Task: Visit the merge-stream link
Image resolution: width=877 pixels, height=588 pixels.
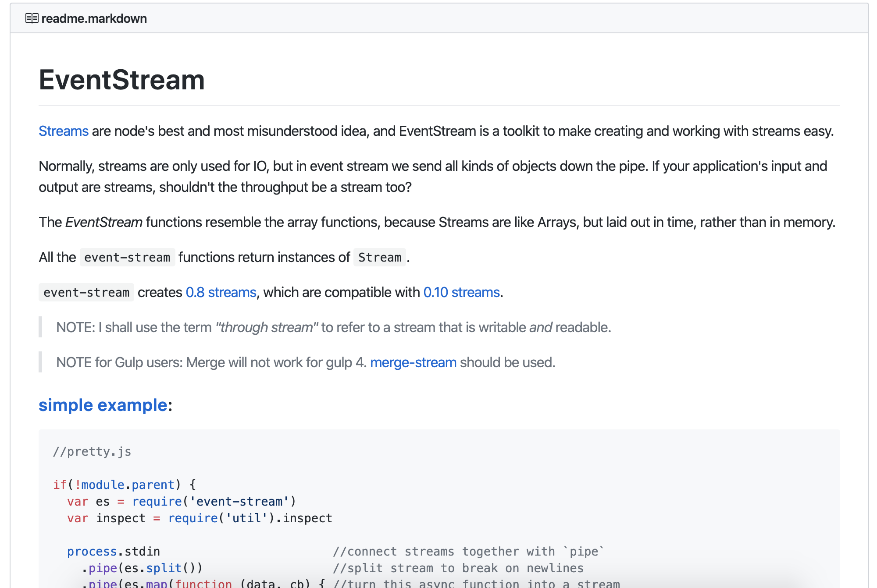Action: click(413, 362)
